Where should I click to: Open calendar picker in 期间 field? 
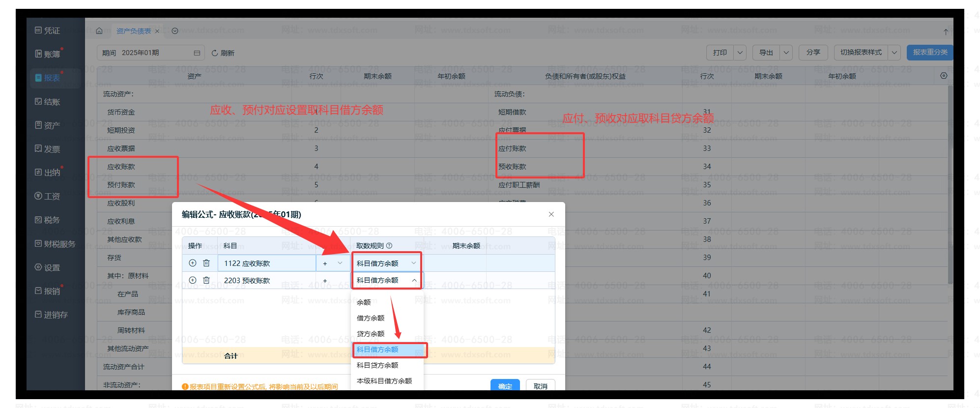tap(197, 53)
